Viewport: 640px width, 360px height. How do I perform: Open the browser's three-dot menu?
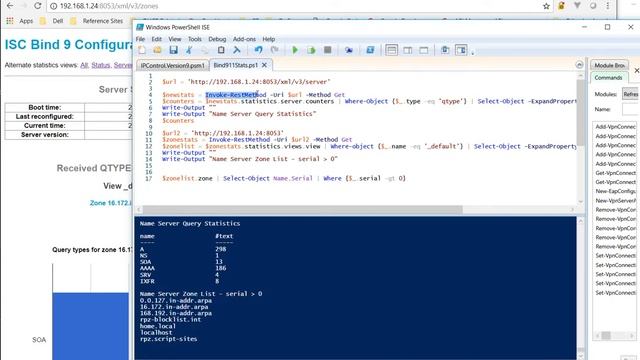608,6
